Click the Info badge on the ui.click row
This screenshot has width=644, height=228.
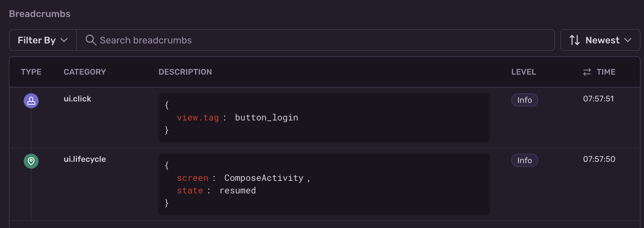pyautogui.click(x=524, y=100)
